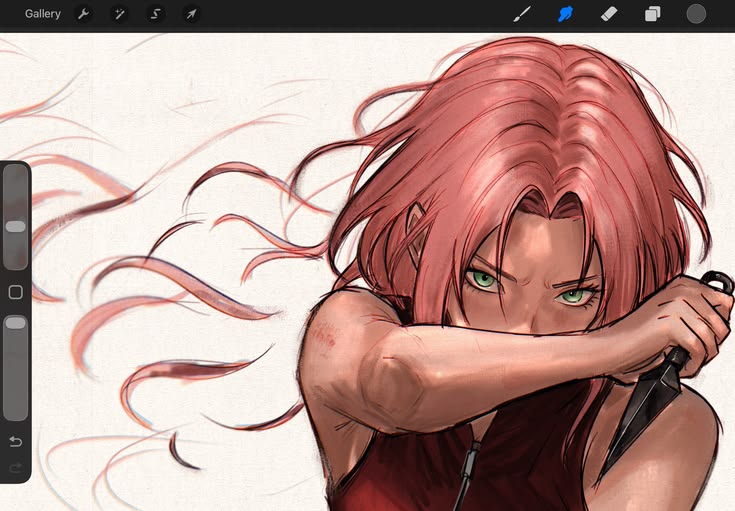The width and height of the screenshot is (735, 511).
Task: Click the brush opacity slider handle
Action: [15, 323]
